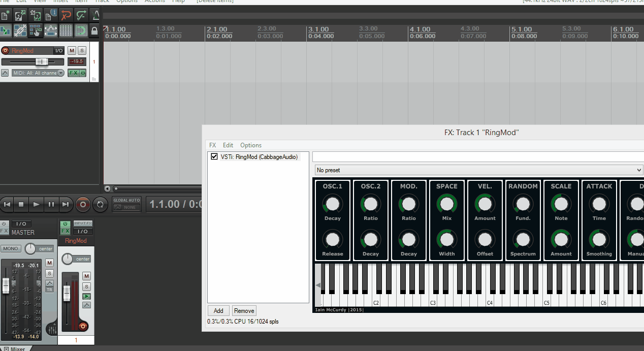The width and height of the screenshot is (644, 351).
Task: Click the Remove button in the FX window
Action: click(x=244, y=311)
